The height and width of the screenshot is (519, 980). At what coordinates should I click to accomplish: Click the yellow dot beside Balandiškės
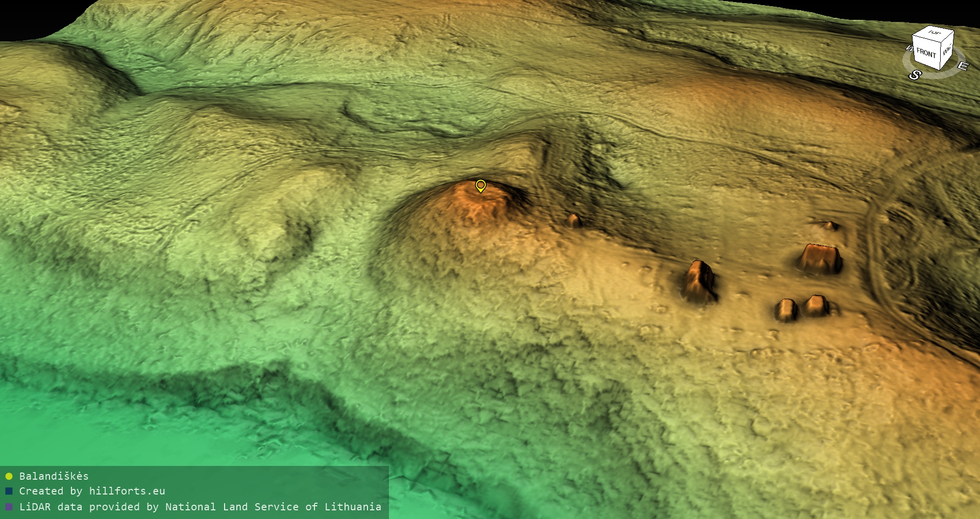[9, 477]
